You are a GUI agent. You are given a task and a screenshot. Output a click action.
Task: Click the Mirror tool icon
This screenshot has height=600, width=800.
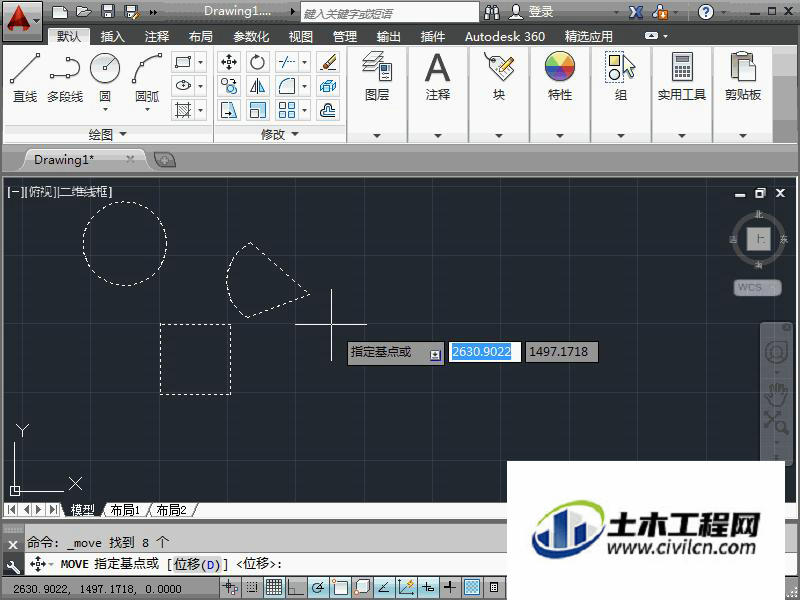point(258,86)
